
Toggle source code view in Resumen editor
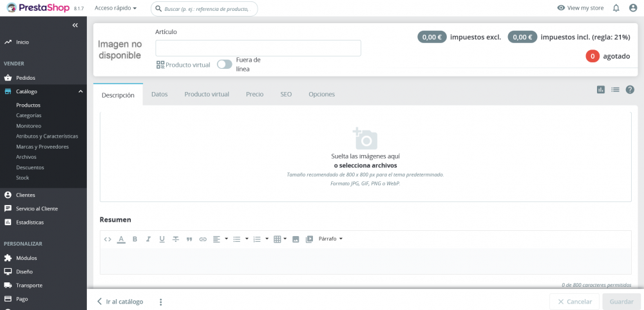[108, 239]
